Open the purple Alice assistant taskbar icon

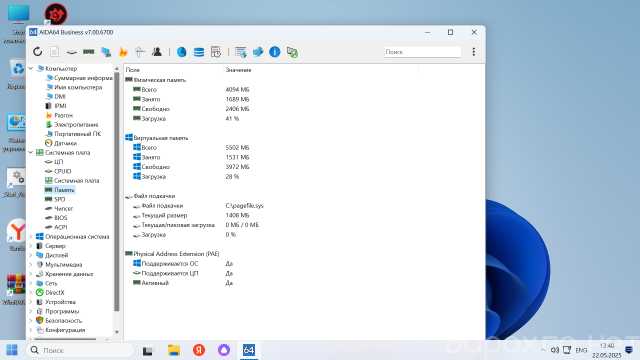(x=224, y=350)
